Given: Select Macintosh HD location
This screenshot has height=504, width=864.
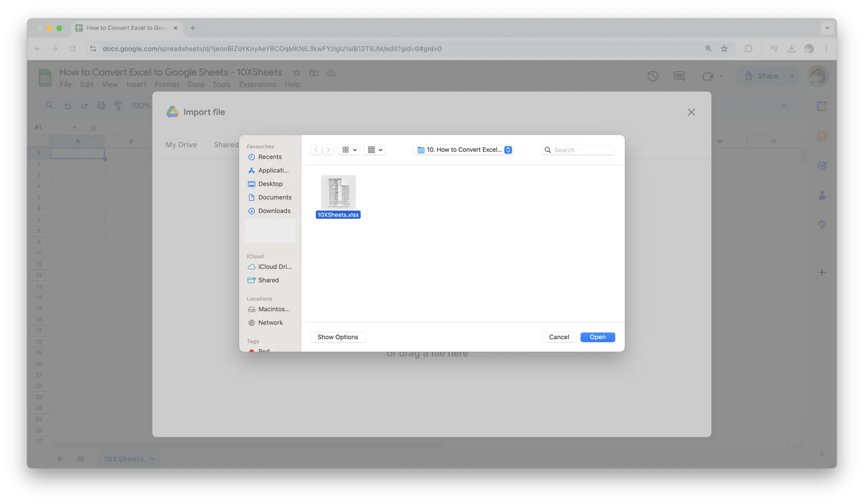Looking at the screenshot, I should [x=273, y=309].
